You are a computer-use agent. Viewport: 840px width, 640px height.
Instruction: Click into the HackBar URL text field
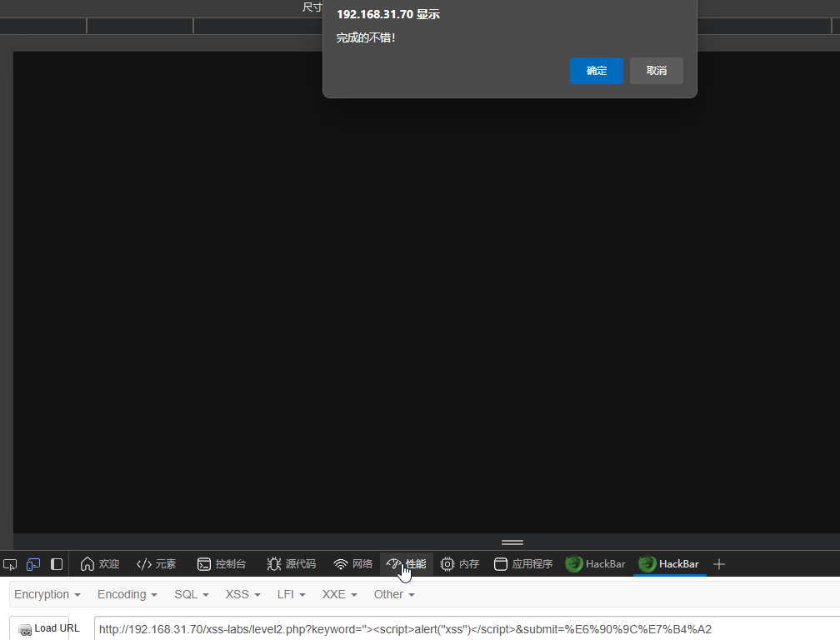(467, 629)
